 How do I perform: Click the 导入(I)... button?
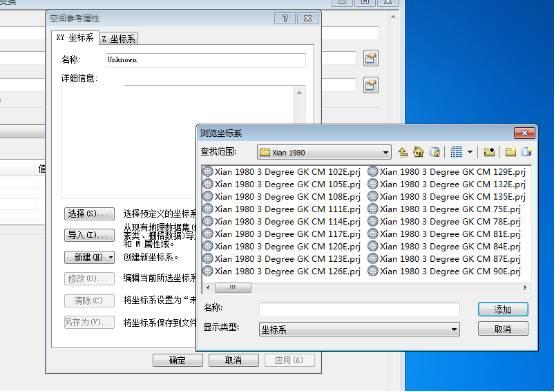pos(89,235)
